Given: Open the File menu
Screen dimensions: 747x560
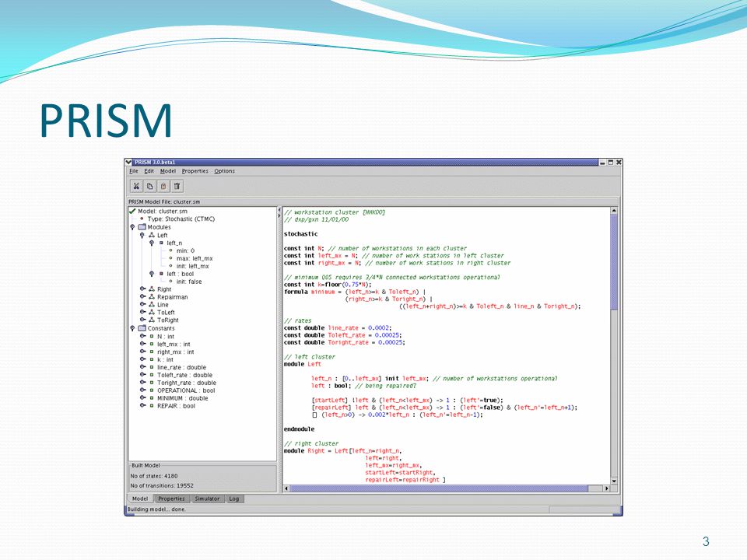Looking at the screenshot, I should [134, 171].
